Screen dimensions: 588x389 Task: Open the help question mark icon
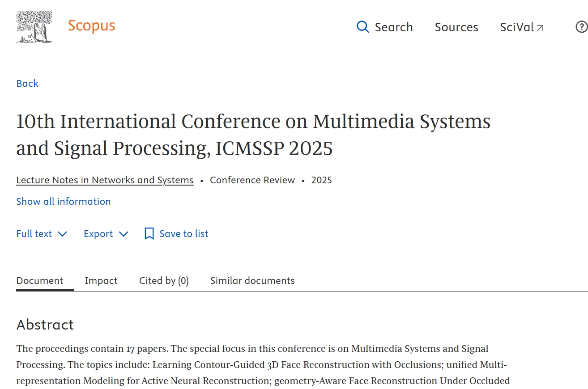coord(581,27)
